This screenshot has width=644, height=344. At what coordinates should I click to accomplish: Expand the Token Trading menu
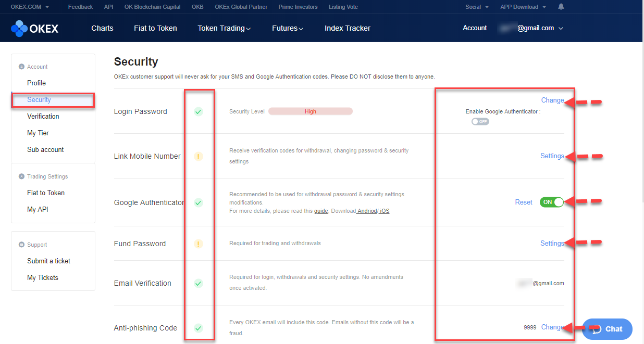pyautogui.click(x=224, y=28)
